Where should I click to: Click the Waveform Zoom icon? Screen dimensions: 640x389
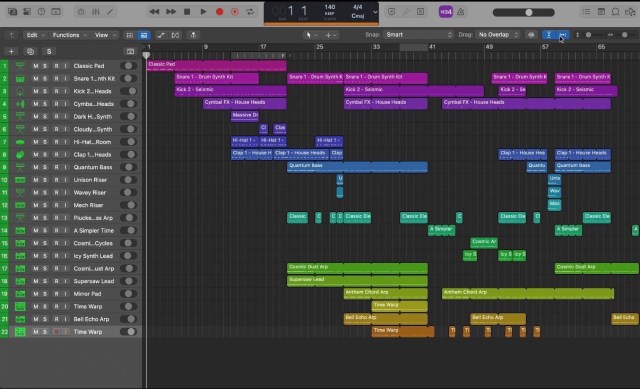point(531,35)
